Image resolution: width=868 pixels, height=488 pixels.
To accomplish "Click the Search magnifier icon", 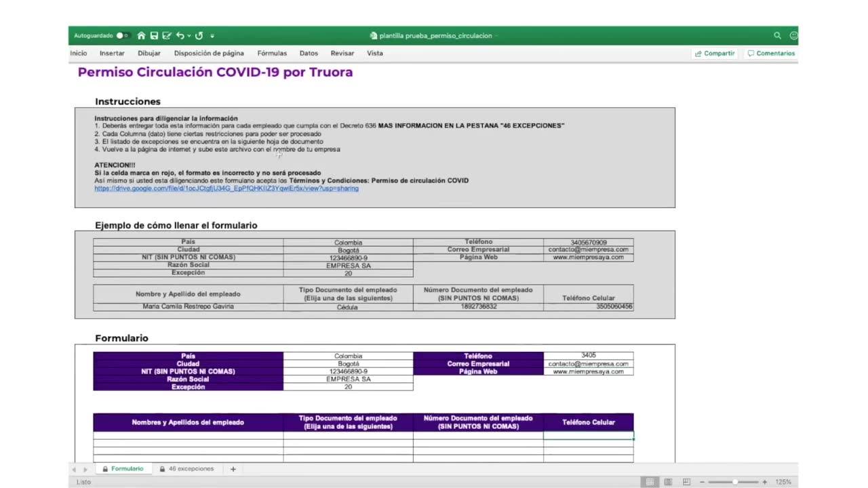I will coord(777,35).
